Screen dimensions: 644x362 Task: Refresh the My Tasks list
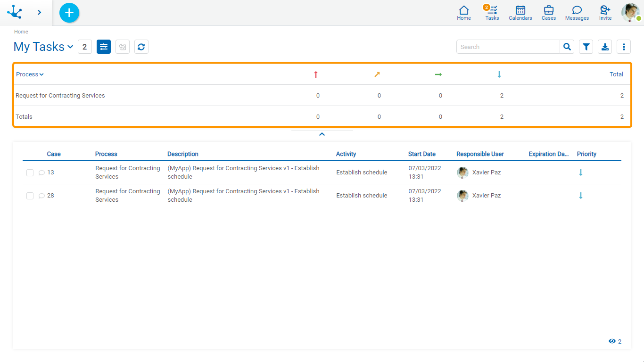(x=141, y=47)
